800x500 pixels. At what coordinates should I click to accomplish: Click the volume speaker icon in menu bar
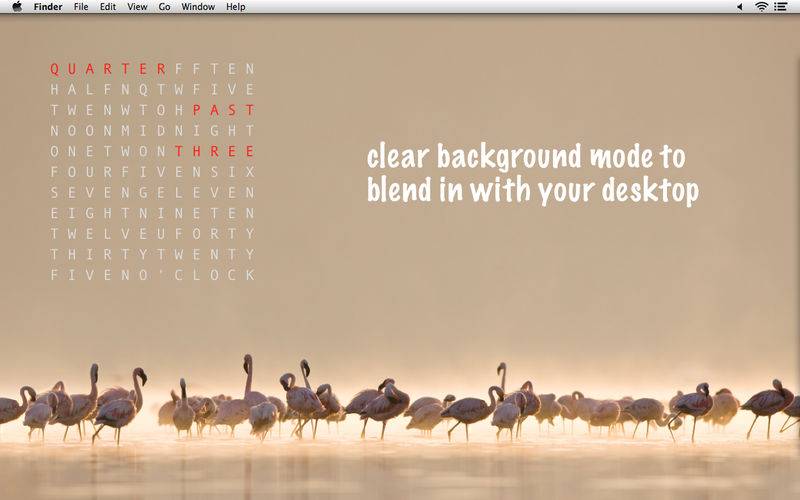739,7
